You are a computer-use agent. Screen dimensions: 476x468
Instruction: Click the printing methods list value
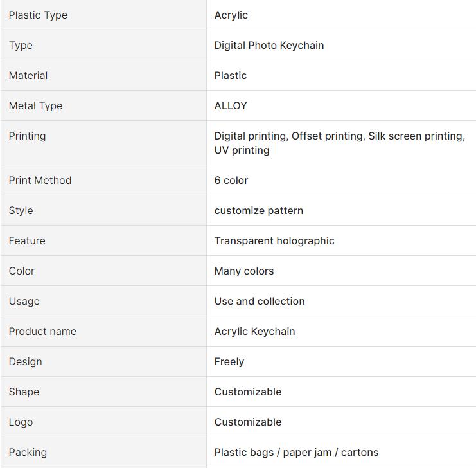[x=339, y=143]
